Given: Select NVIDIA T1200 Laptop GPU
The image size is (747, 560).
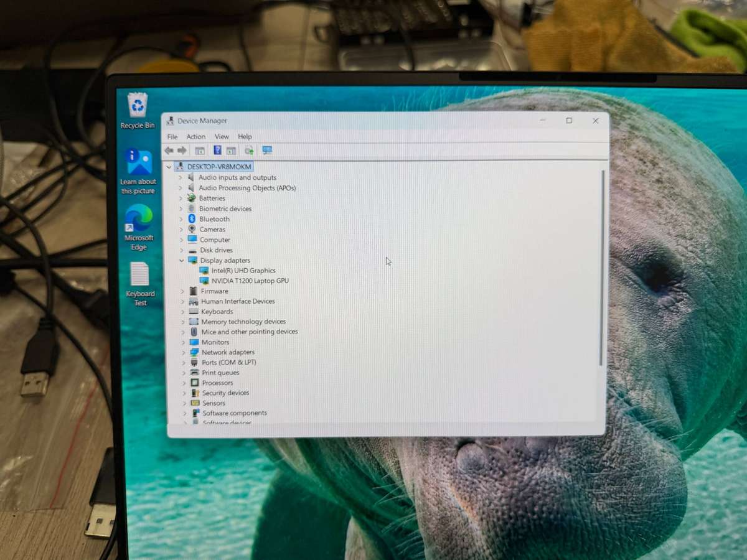Looking at the screenshot, I should point(250,281).
